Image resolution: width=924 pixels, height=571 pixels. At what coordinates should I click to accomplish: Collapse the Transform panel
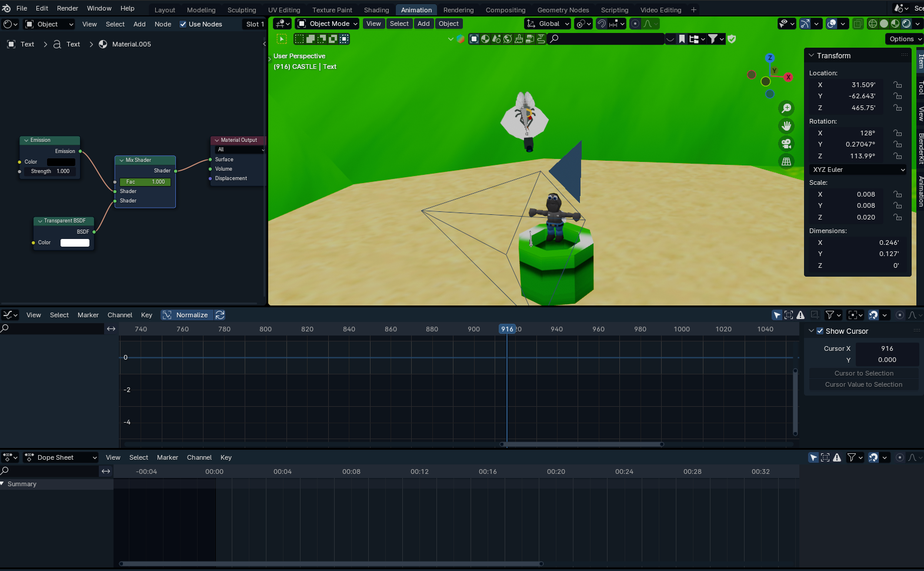812,55
